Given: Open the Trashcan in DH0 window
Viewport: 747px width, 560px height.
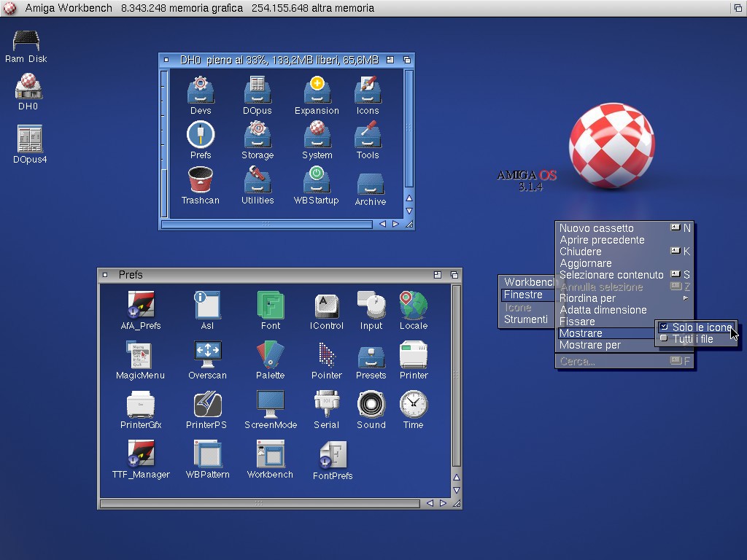Looking at the screenshot, I should point(200,181).
